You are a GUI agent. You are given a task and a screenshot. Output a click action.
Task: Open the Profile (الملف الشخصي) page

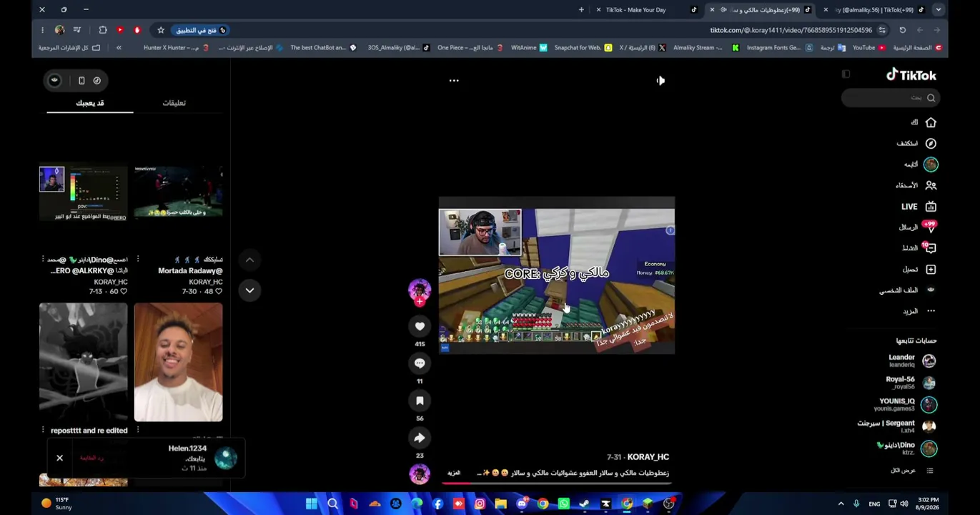click(x=908, y=290)
